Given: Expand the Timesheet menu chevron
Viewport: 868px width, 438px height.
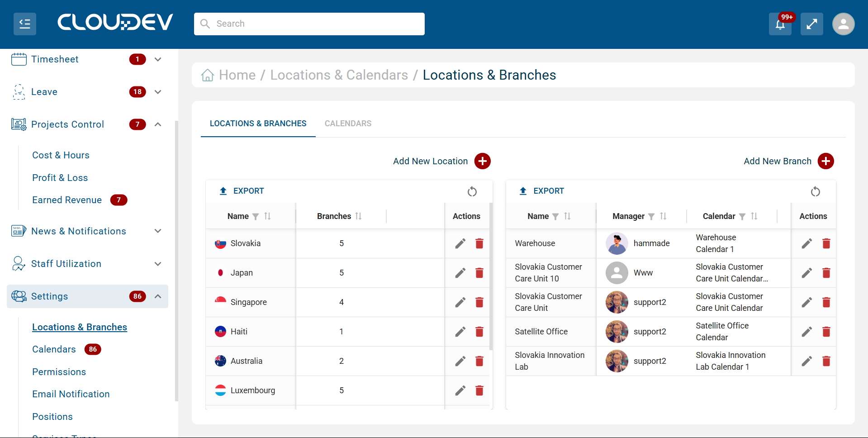Looking at the screenshot, I should point(158,59).
